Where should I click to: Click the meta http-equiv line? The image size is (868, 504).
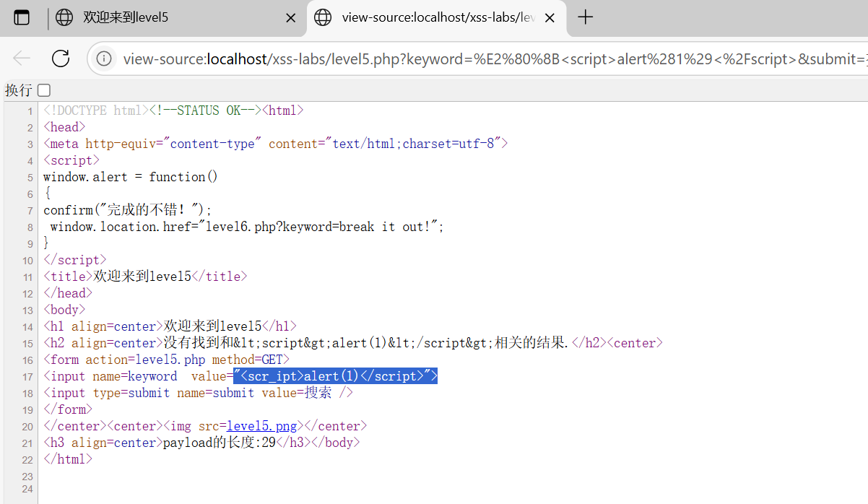276,144
